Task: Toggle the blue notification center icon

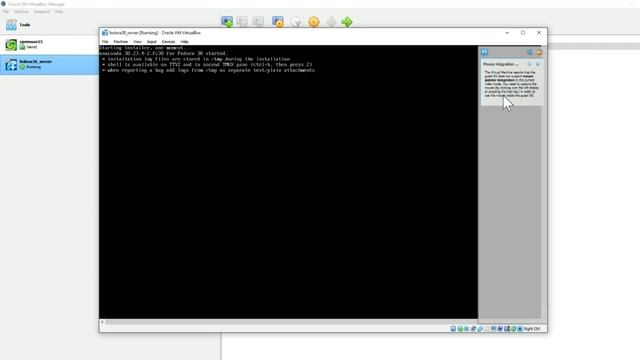Action: coord(484,52)
